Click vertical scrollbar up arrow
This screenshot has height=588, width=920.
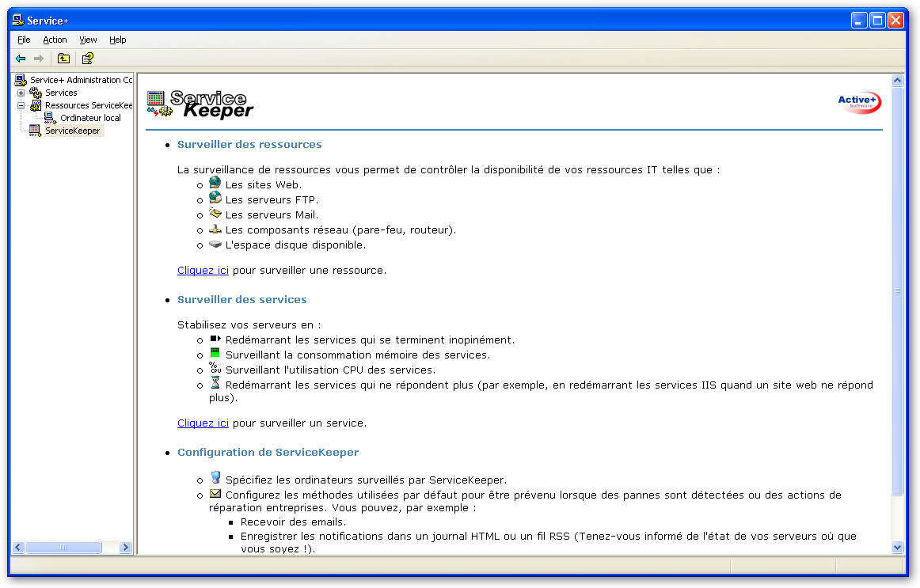[897, 80]
